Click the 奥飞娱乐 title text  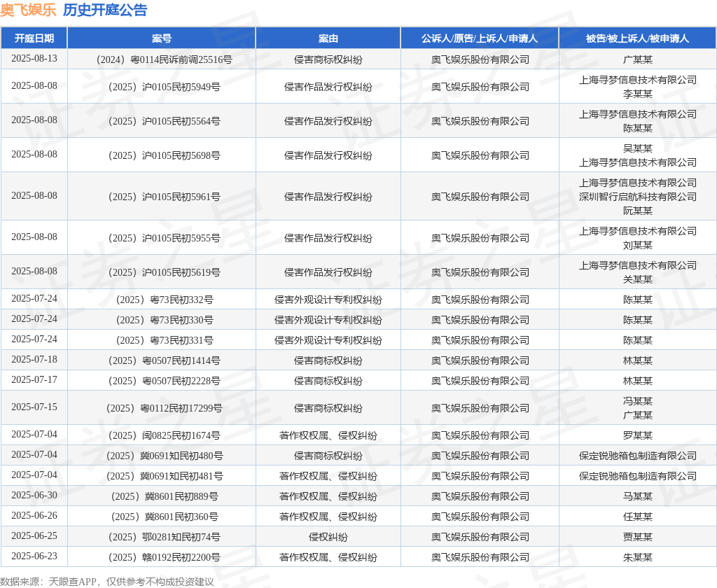click(28, 10)
